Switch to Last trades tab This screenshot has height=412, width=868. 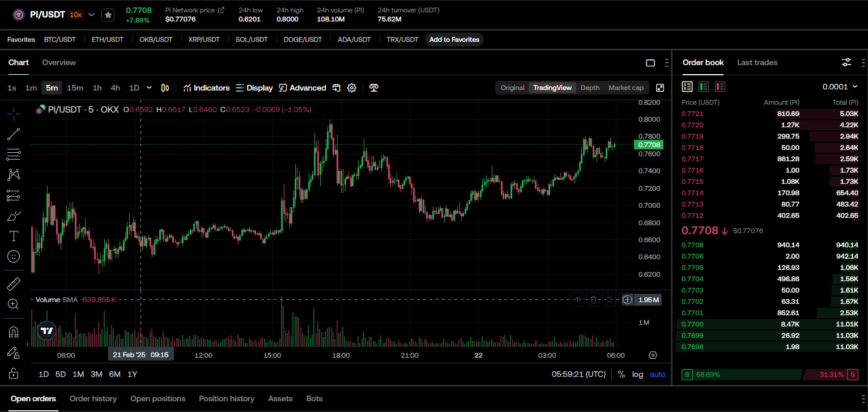757,62
